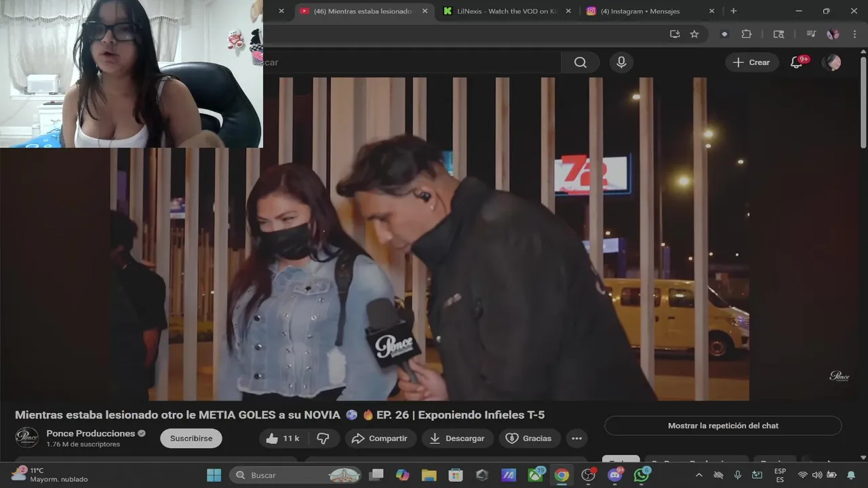Screen dimensions: 868x488
Task: Open the Xbox app on taskbar
Action: click(536, 475)
